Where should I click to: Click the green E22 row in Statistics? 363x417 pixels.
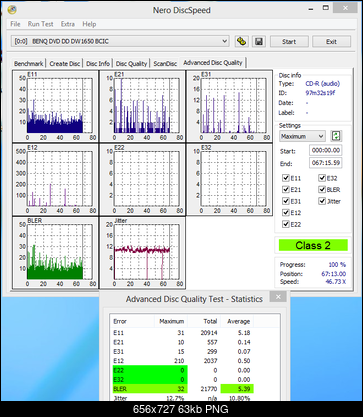182,370
